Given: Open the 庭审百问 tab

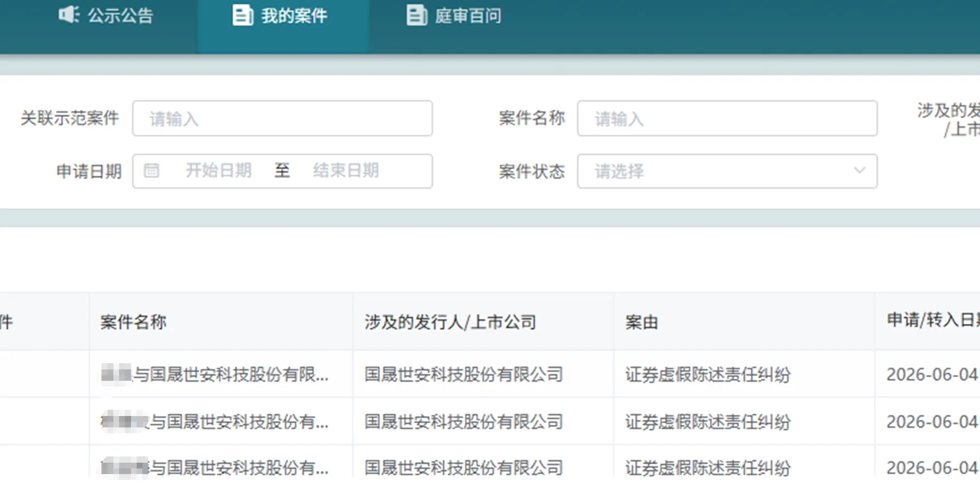Looking at the screenshot, I should pos(454,15).
